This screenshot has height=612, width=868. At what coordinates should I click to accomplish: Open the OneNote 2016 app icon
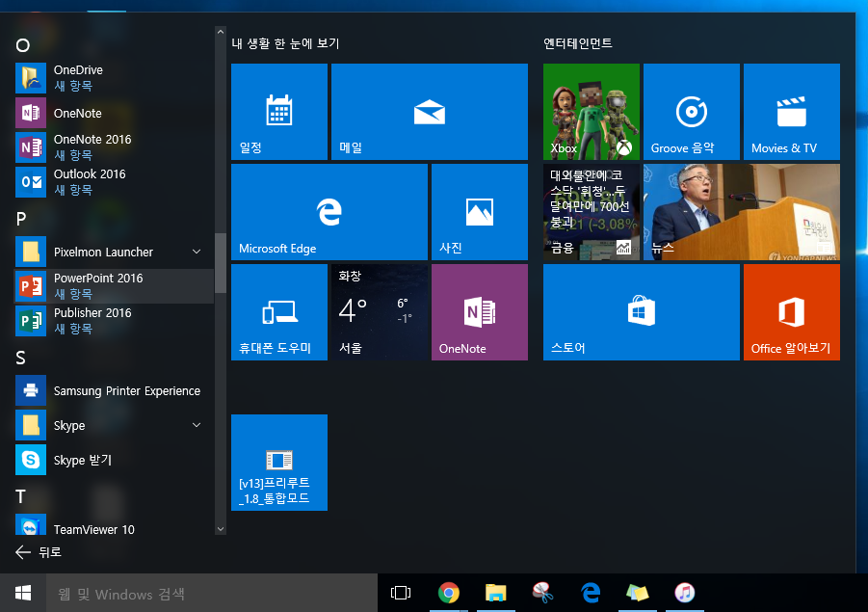tap(31, 147)
